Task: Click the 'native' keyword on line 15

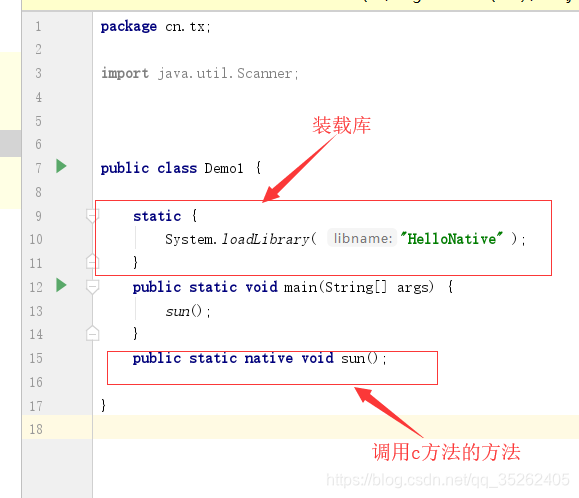Action: pos(269,358)
